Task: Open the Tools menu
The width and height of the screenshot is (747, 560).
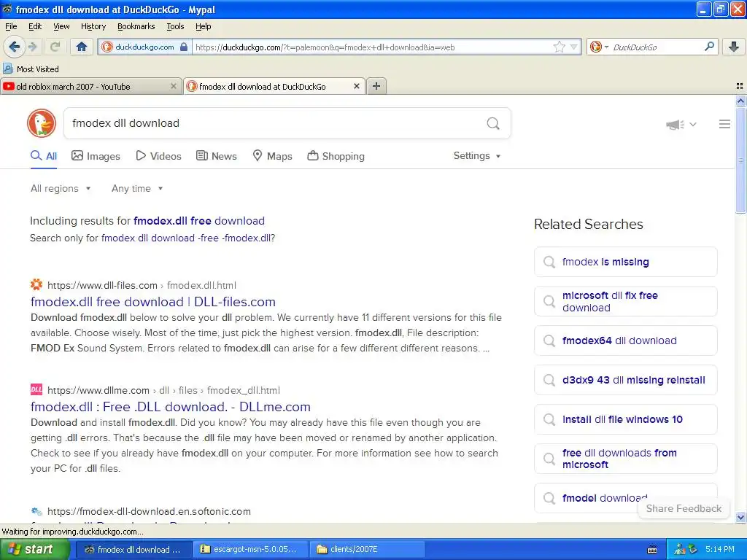Action: pos(175,26)
